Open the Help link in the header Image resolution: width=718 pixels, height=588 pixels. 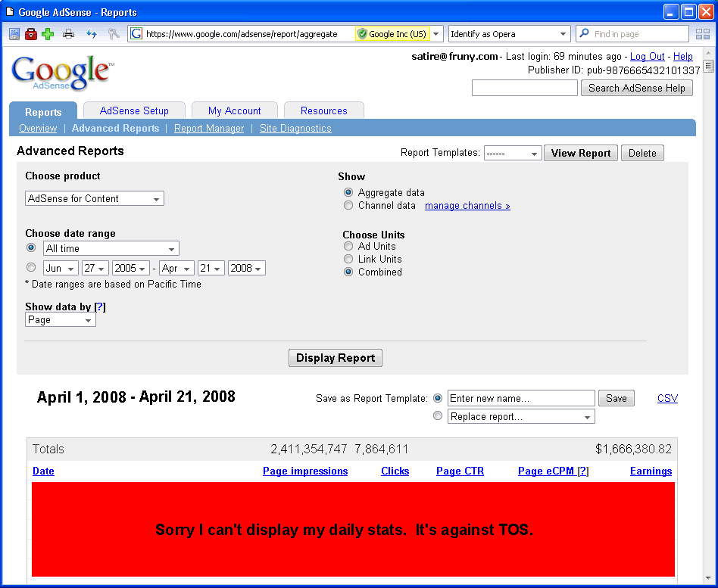click(682, 56)
